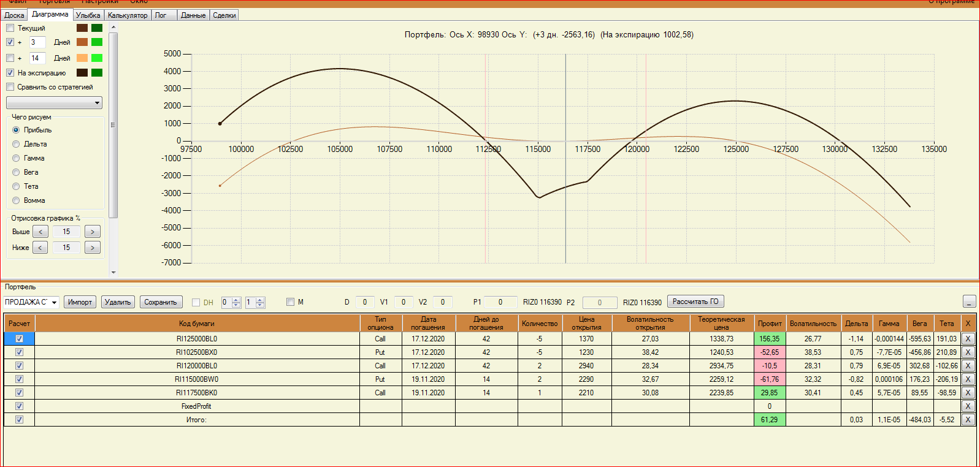980x467 pixels.
Task: Select the Прибыль radio button
Action: [x=16, y=130]
